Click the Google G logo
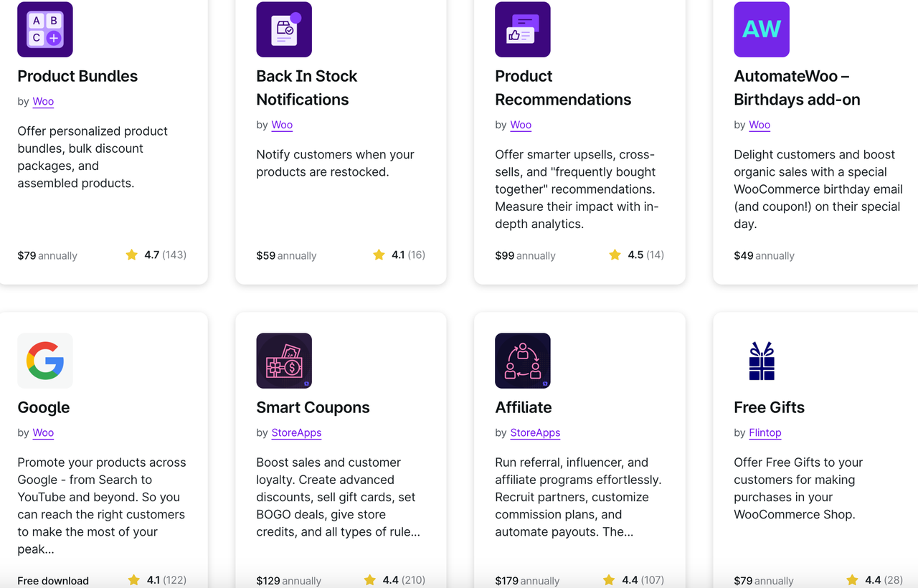Image resolution: width=918 pixels, height=588 pixels. [44, 361]
